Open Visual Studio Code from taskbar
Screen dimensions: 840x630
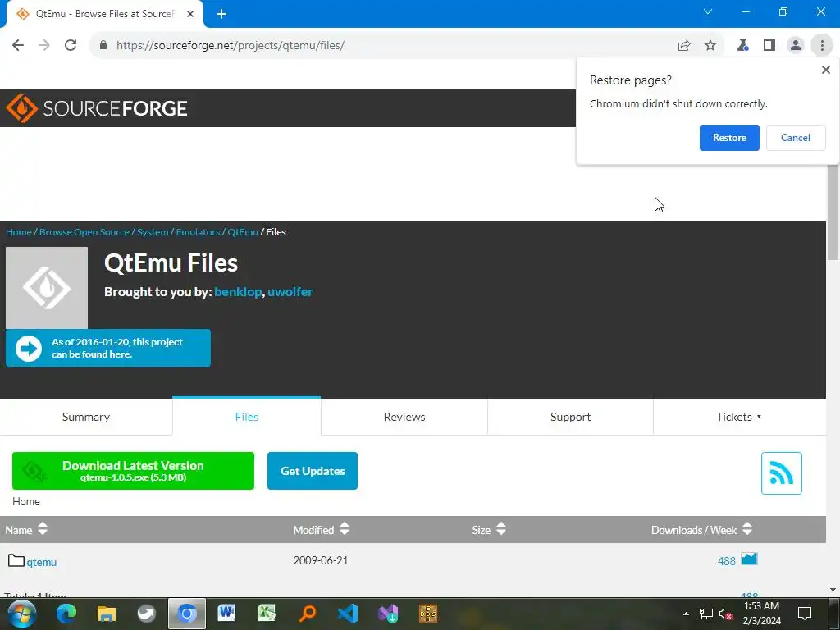click(x=348, y=614)
